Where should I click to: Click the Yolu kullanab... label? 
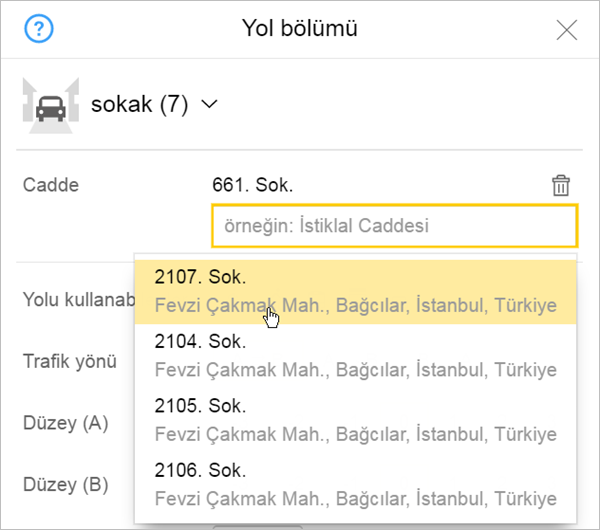79,300
